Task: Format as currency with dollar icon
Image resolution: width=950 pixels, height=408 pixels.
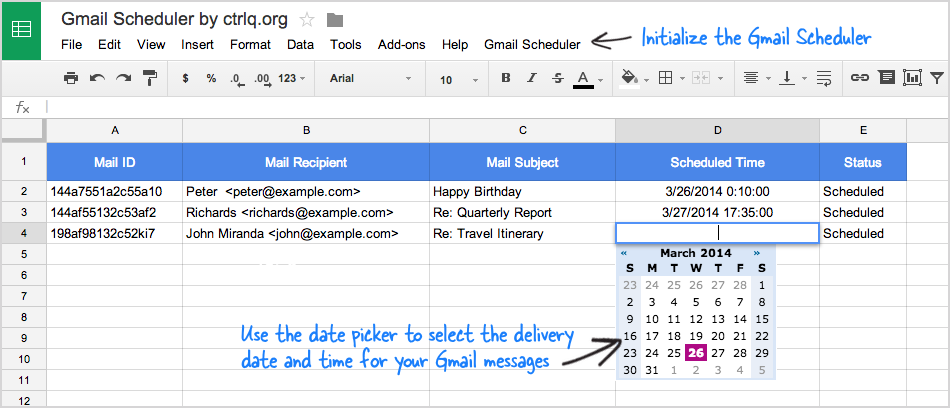Action: pos(185,78)
